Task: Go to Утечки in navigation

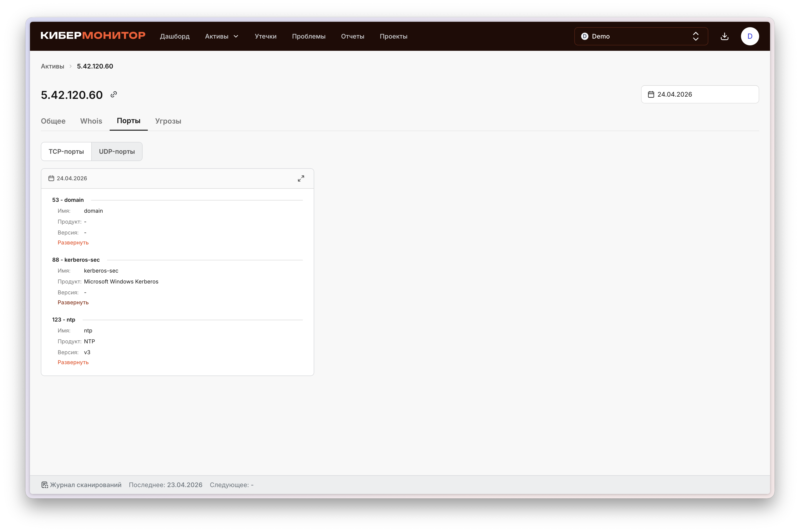Action: point(266,36)
